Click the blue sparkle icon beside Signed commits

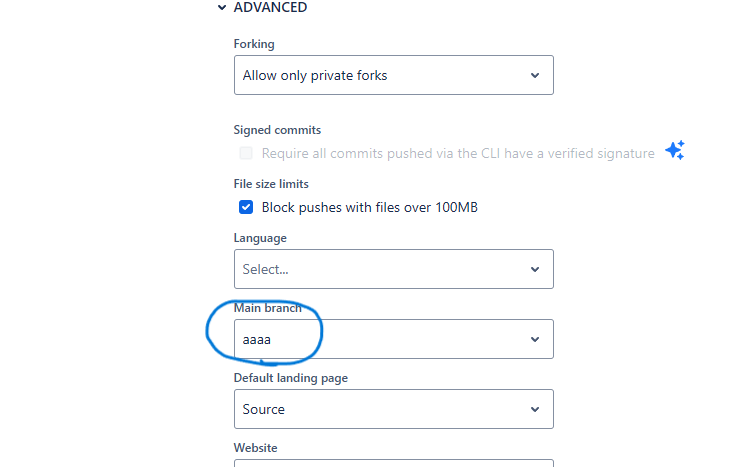675,151
